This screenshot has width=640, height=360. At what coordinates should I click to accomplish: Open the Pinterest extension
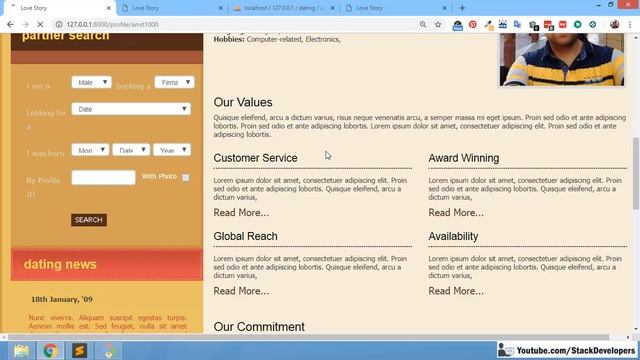(473, 24)
